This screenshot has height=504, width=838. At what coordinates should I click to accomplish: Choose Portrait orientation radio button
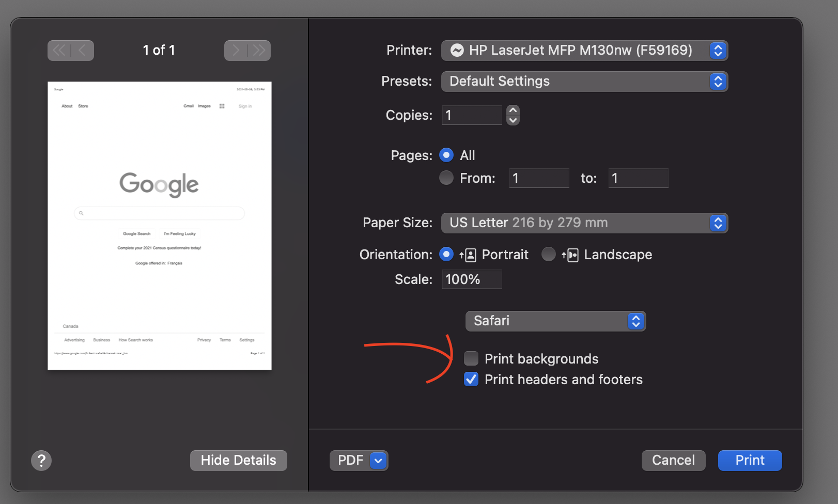tap(446, 254)
